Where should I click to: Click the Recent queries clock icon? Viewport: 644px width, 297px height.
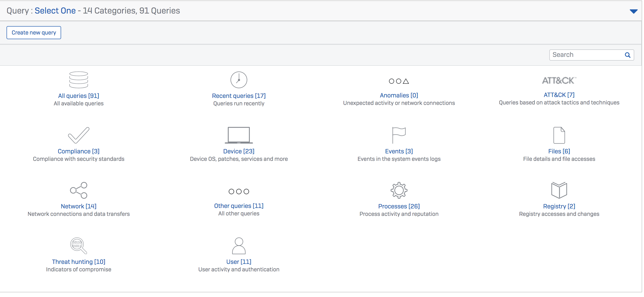coord(239,80)
